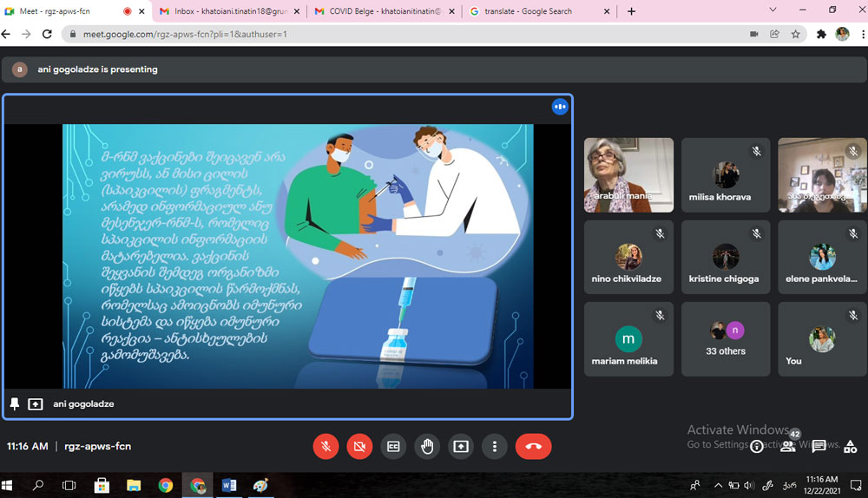Image resolution: width=868 pixels, height=498 pixels.
Task: Leave the call
Action: [x=533, y=447]
